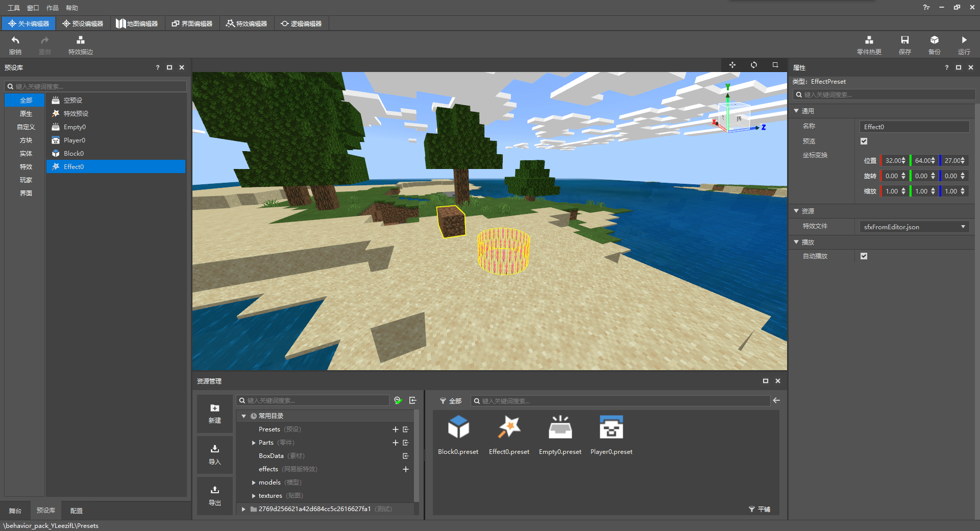Screen dimensions: 980x531
Task: Open the 窗口 window menu
Action: (x=33, y=8)
